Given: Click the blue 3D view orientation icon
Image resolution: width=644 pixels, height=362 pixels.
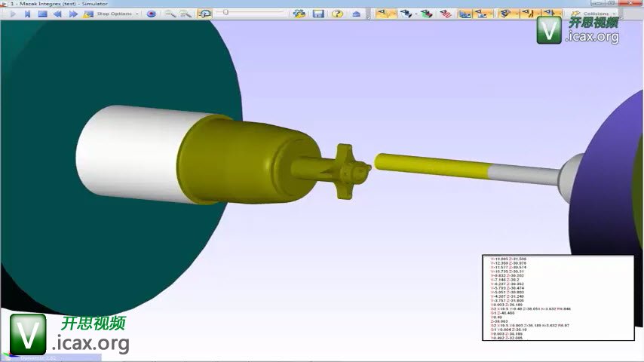Looking at the screenshot, I should (406, 14).
